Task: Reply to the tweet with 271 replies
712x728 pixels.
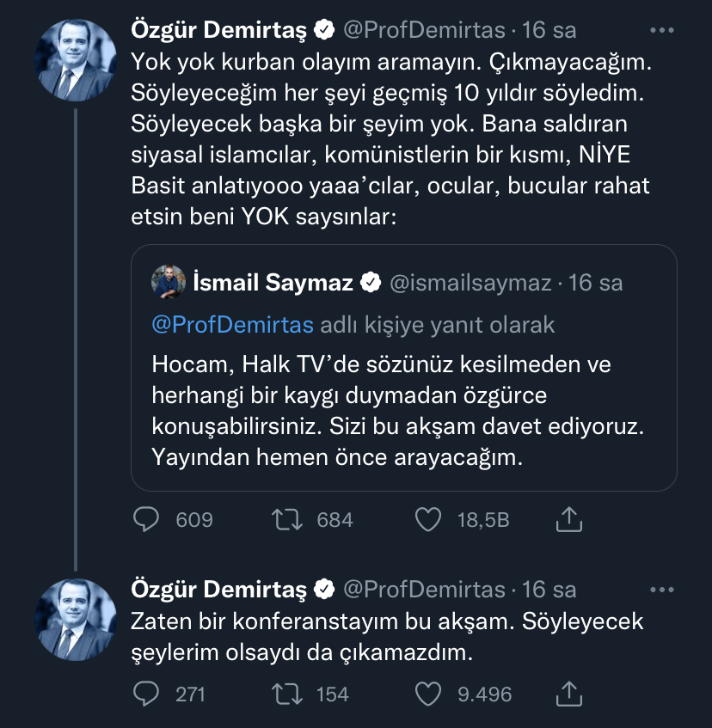Action: (x=146, y=694)
